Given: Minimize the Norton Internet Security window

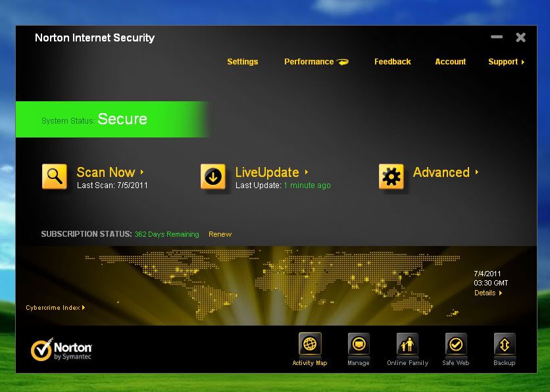Looking at the screenshot, I should click(497, 37).
